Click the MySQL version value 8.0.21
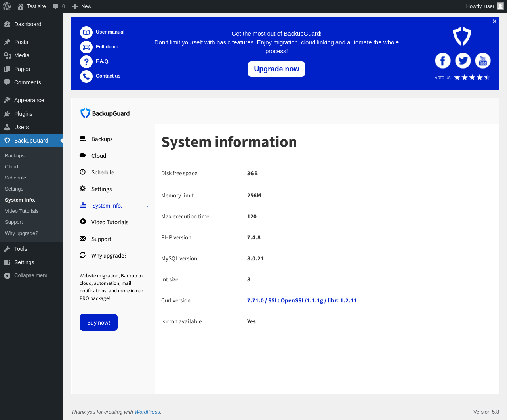The width and height of the screenshot is (507, 420). [255, 258]
